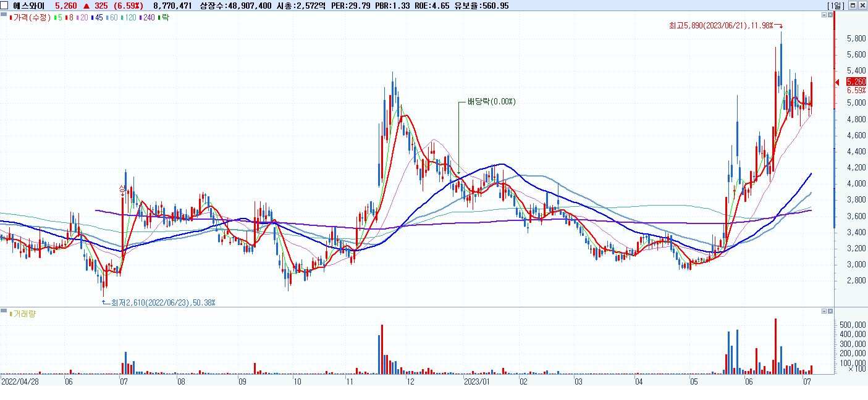Close the price chart pane small X icon
Viewport: 868px width, 400px height.
(830, 14)
